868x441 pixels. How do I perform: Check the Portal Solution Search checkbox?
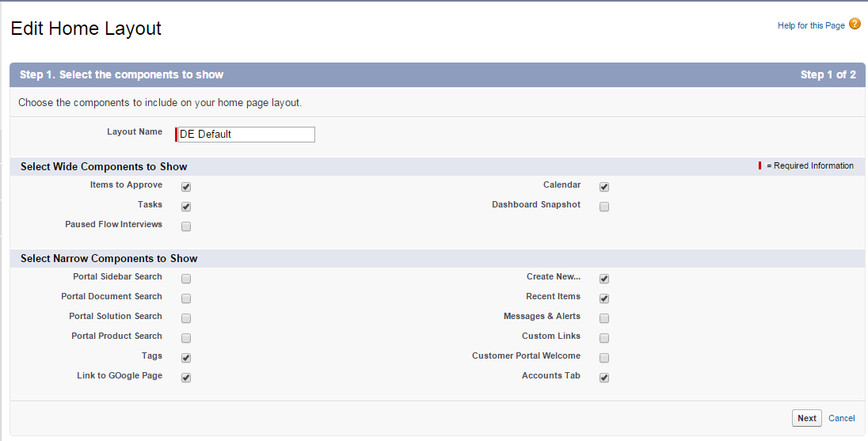click(x=186, y=319)
